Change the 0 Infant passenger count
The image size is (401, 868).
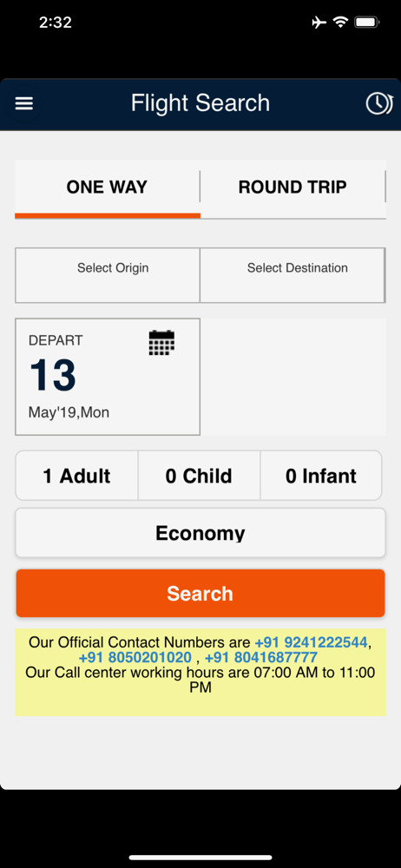[321, 476]
